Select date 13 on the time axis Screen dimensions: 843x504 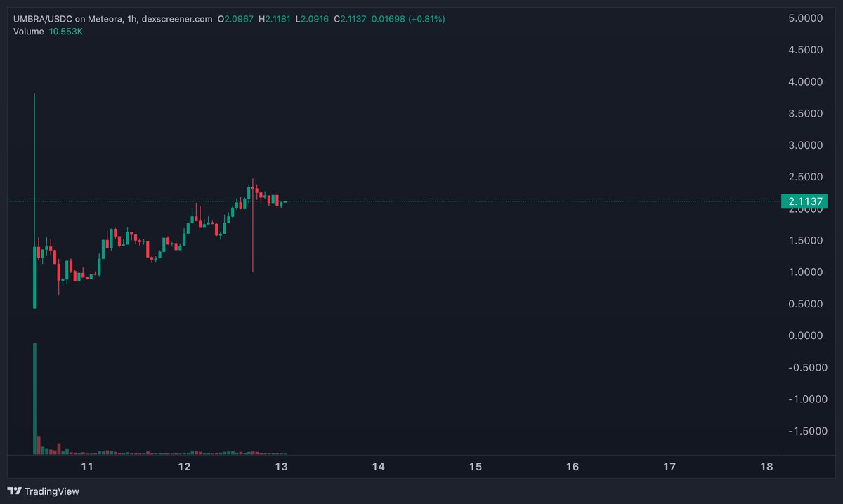[x=281, y=467]
